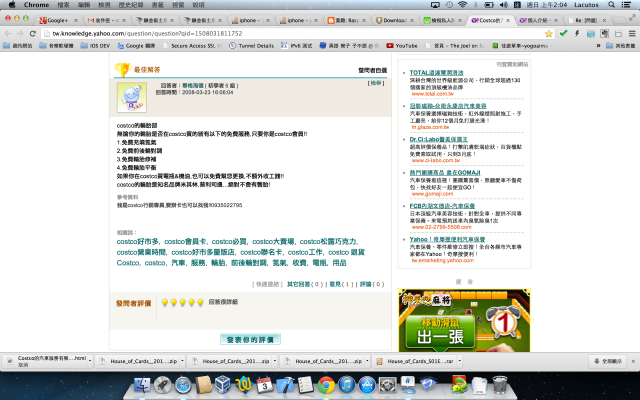Open Notification Center list icon
This screenshot has height=400, width=640.
coord(626,4)
